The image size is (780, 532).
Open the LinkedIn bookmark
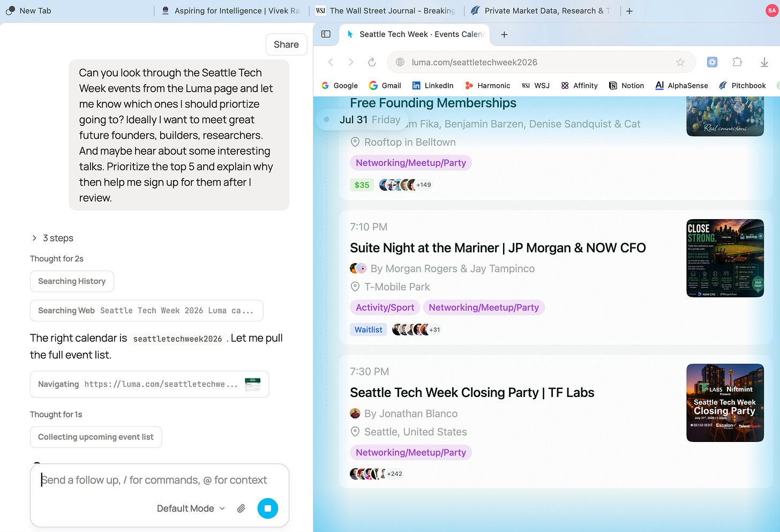(433, 86)
